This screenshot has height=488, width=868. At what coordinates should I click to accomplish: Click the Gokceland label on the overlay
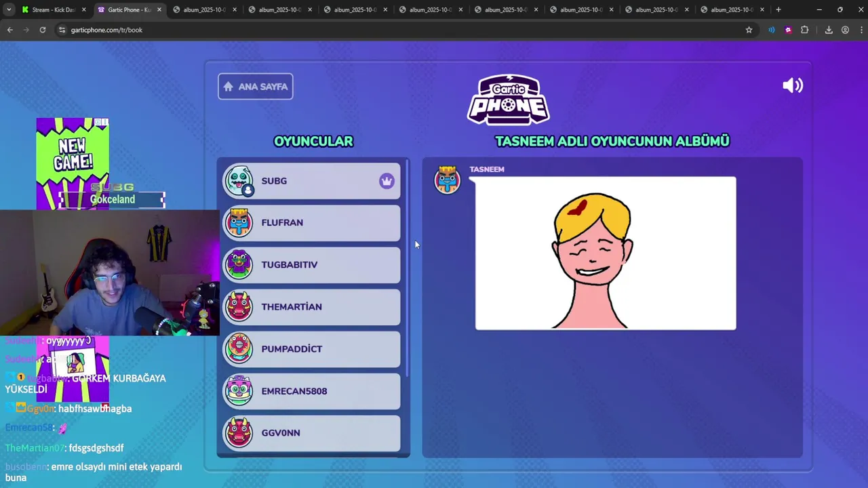113,199
